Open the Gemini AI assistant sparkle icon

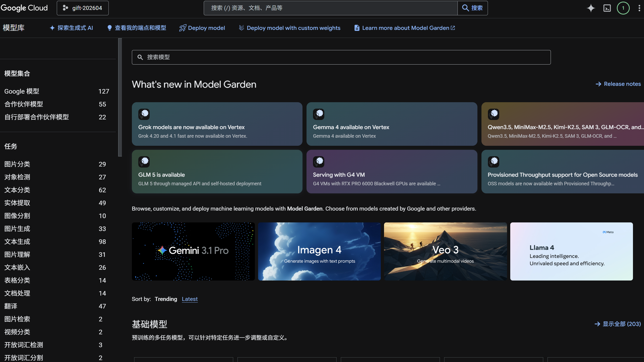pos(591,8)
